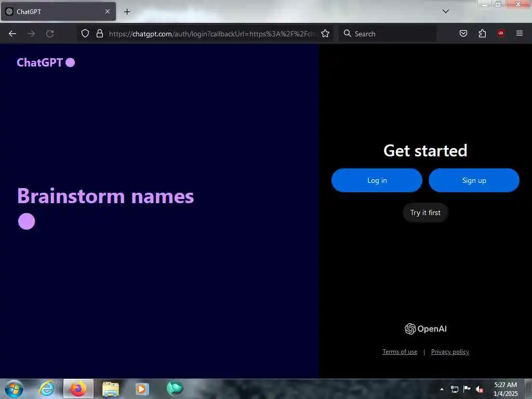The width and height of the screenshot is (532, 399).
Task: Expand the list all tabs chevron
Action: (445, 11)
